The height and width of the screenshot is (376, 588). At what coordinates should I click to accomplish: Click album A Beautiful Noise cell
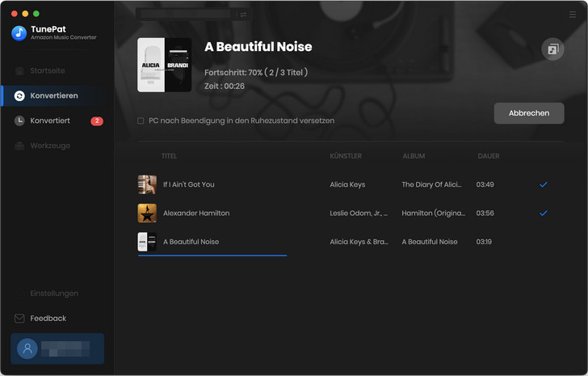pos(430,242)
